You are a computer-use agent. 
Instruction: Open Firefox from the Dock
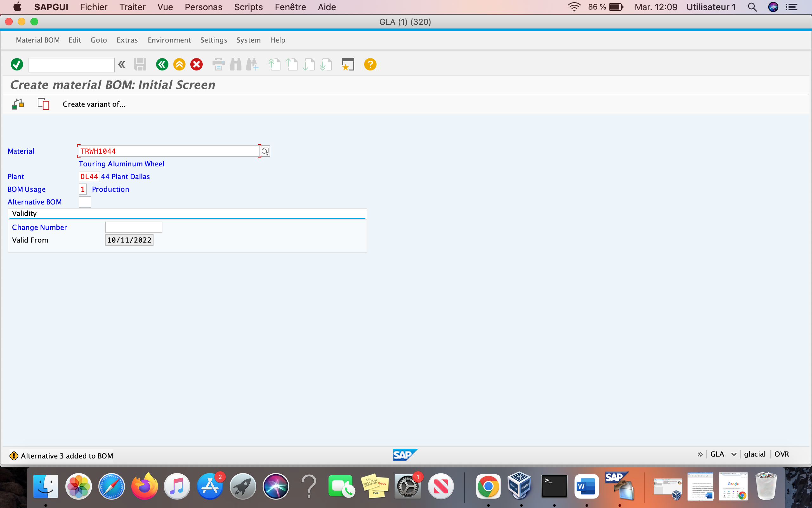(x=145, y=486)
